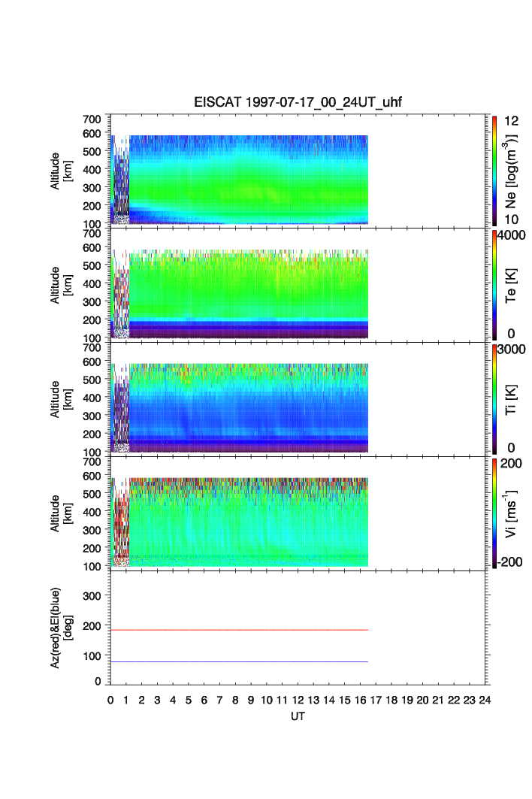This screenshot has width=532, height=799.
Task: Click the Ti [K] color bar label
Action: point(511,400)
